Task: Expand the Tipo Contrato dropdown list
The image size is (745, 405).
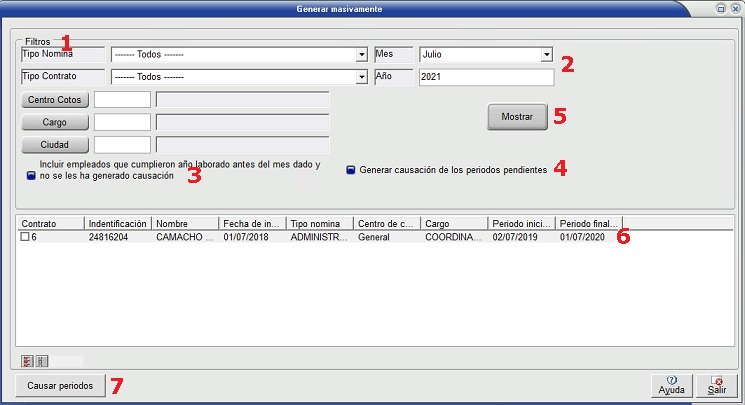Action: click(361, 77)
